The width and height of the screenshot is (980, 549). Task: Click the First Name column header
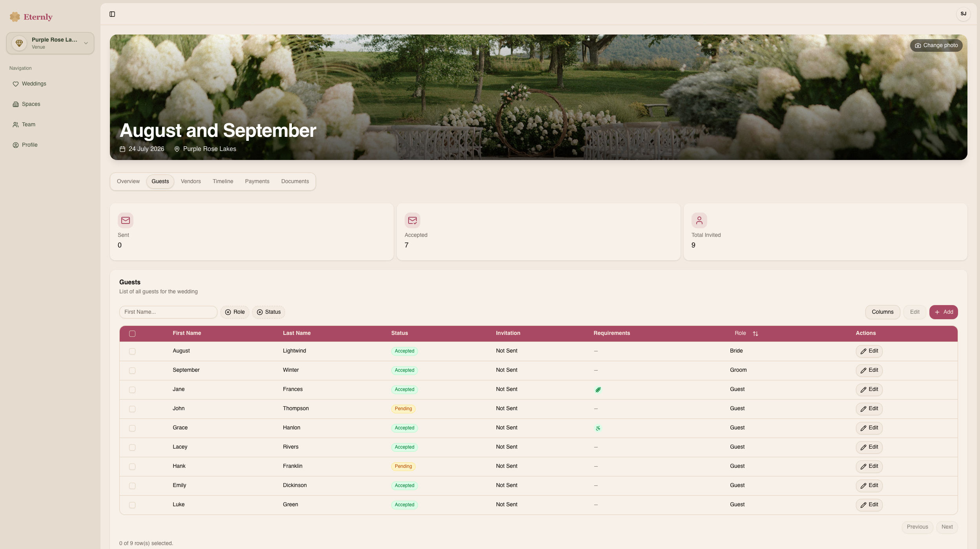pos(187,333)
